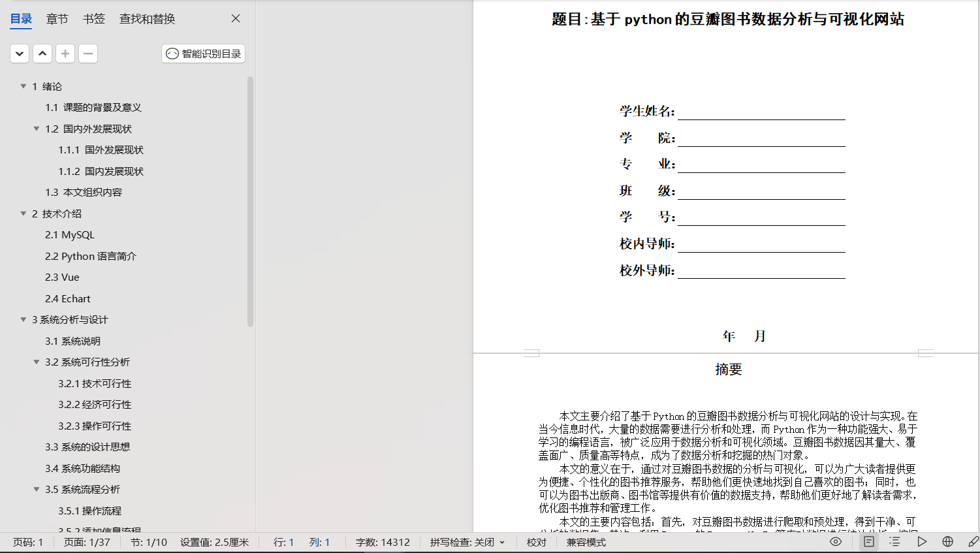Select heading 3.3 系统的设计思想

pos(87,447)
